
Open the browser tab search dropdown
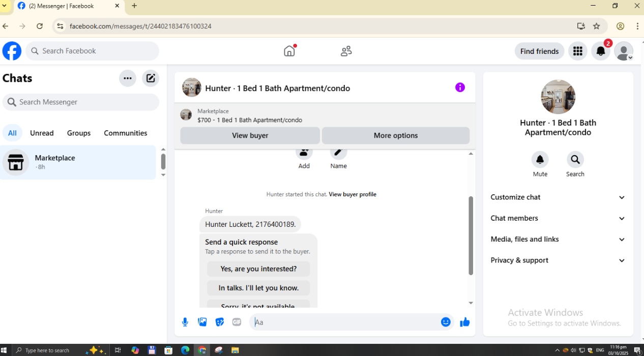tap(4, 6)
